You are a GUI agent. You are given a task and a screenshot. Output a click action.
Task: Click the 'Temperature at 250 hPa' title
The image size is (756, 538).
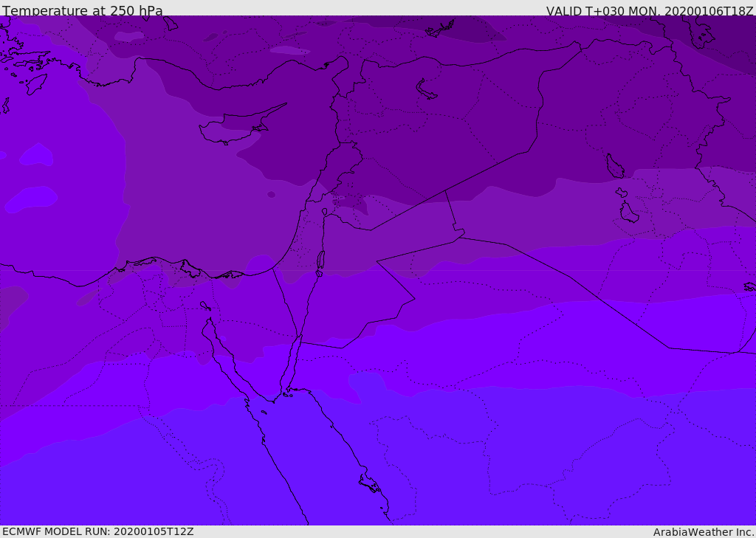point(83,10)
